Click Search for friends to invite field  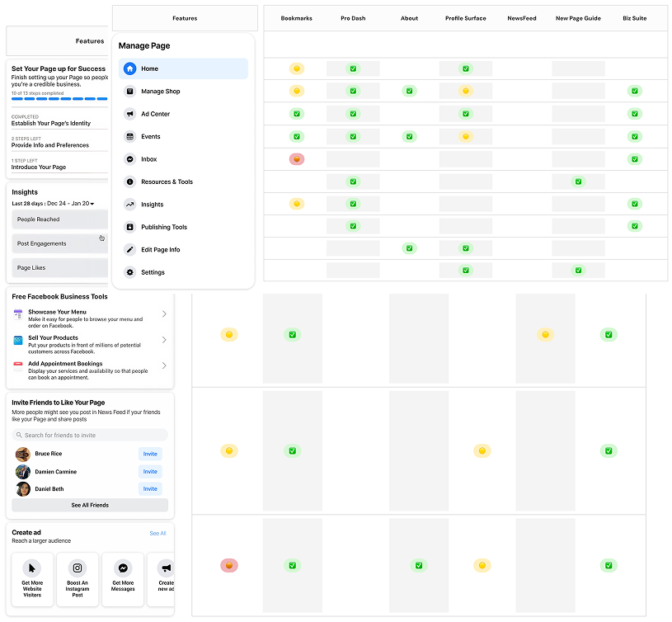[90, 435]
